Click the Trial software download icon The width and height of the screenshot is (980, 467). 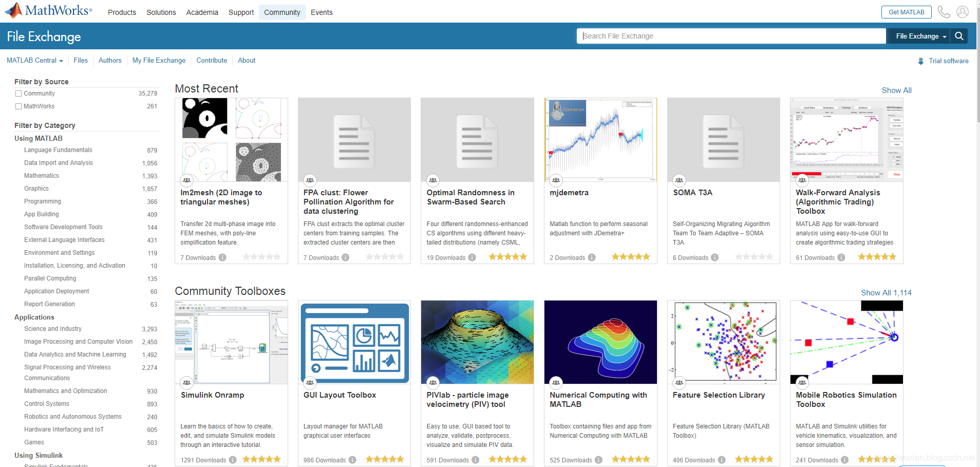(921, 61)
